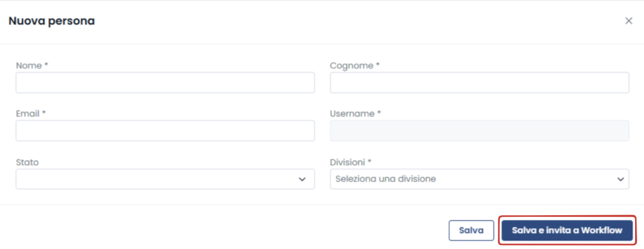Click the Username * field label
The height and width of the screenshot is (249, 644).
(356, 114)
